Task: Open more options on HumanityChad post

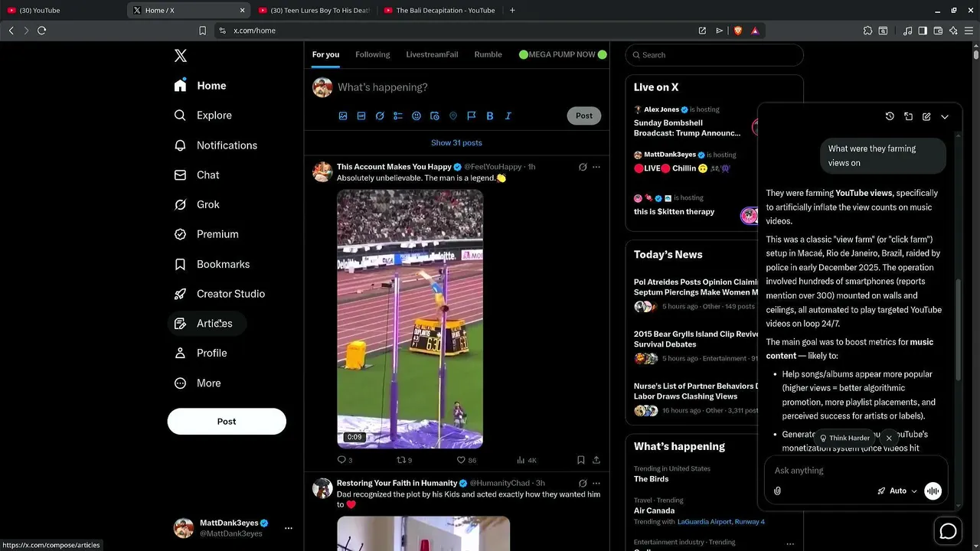Action: [596, 484]
